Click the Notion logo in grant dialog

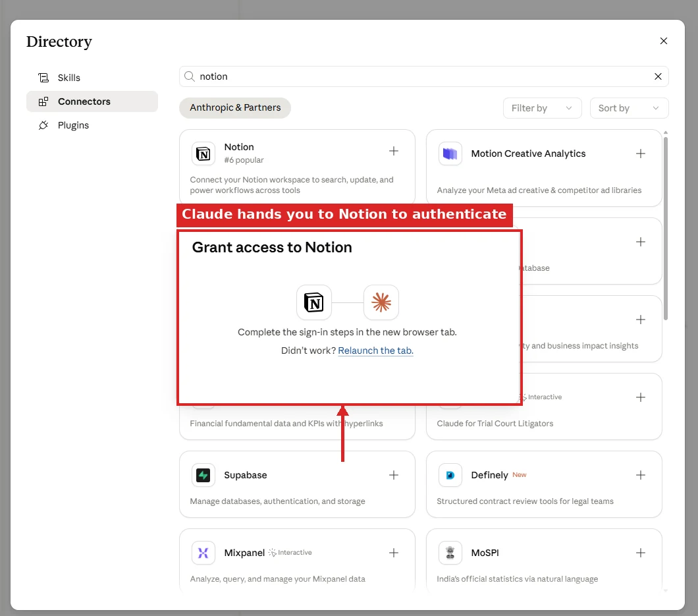click(x=314, y=302)
